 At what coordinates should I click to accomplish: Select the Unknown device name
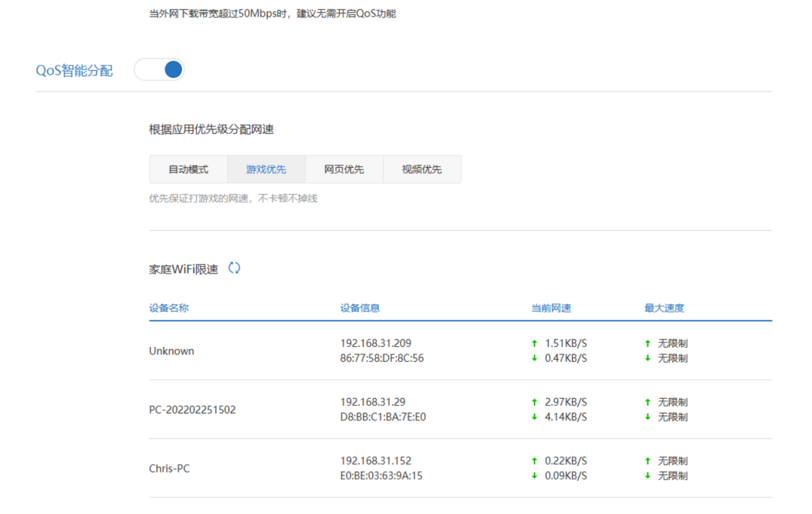[x=171, y=351]
